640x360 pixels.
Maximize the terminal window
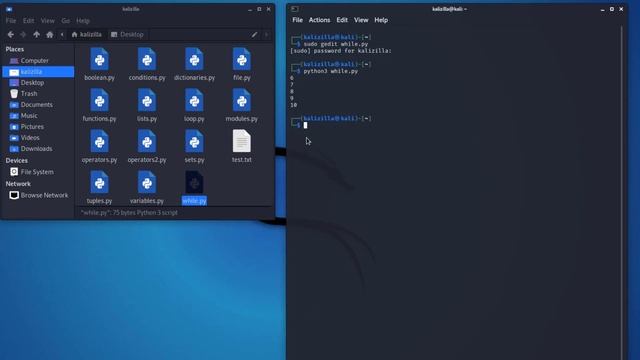click(611, 9)
